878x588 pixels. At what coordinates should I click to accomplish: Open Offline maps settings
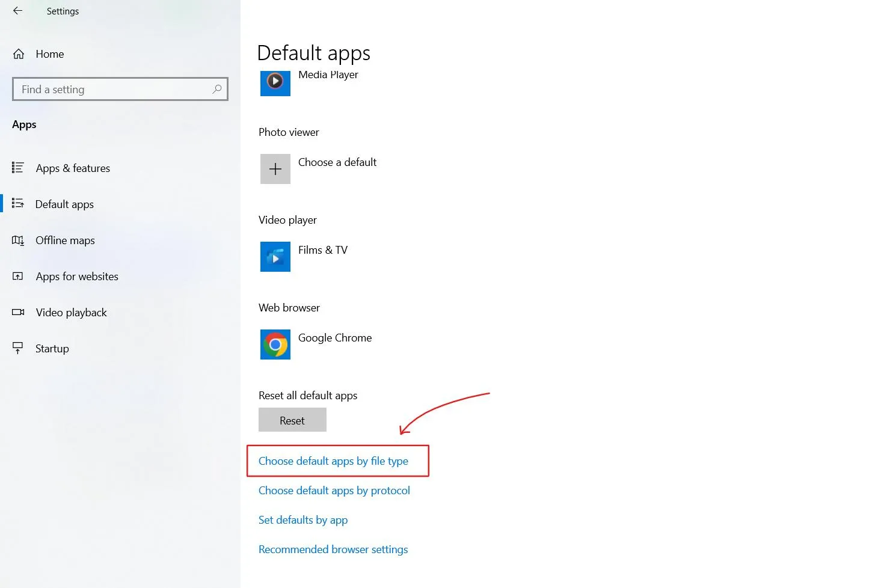coord(65,240)
